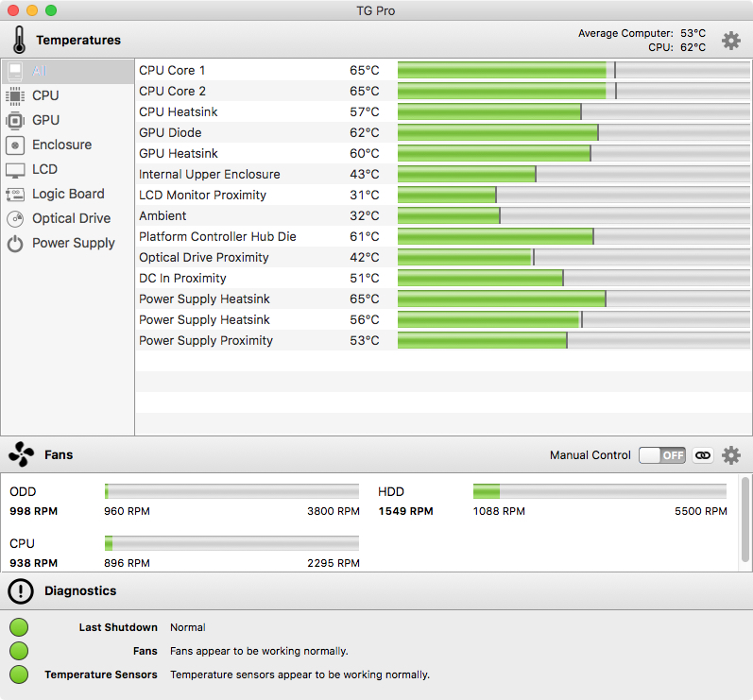Click the Last Shutdown Normal text
Viewport: 753px width, 700px height.
point(188,627)
